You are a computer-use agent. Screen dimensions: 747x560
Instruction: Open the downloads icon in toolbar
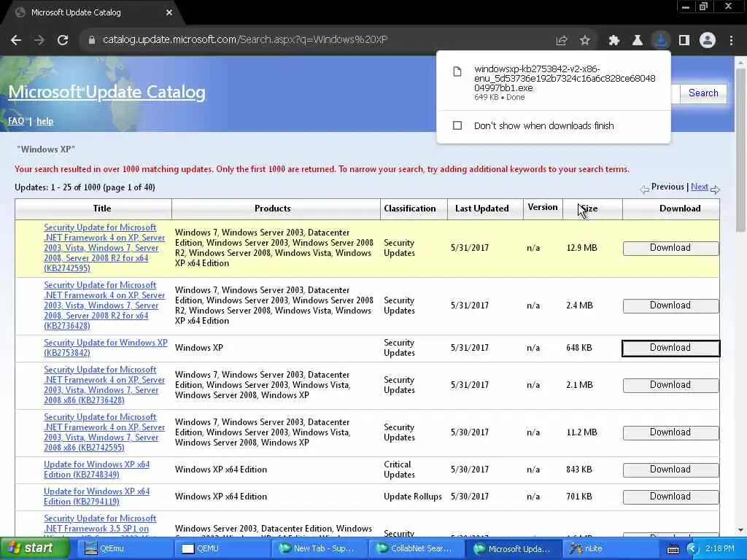(660, 41)
